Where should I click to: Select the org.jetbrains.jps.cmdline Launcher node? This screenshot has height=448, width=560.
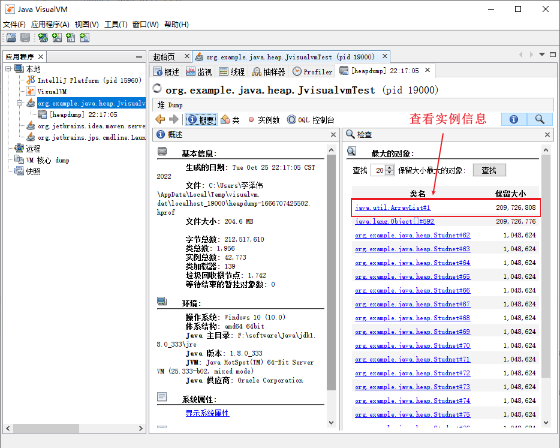(86, 137)
